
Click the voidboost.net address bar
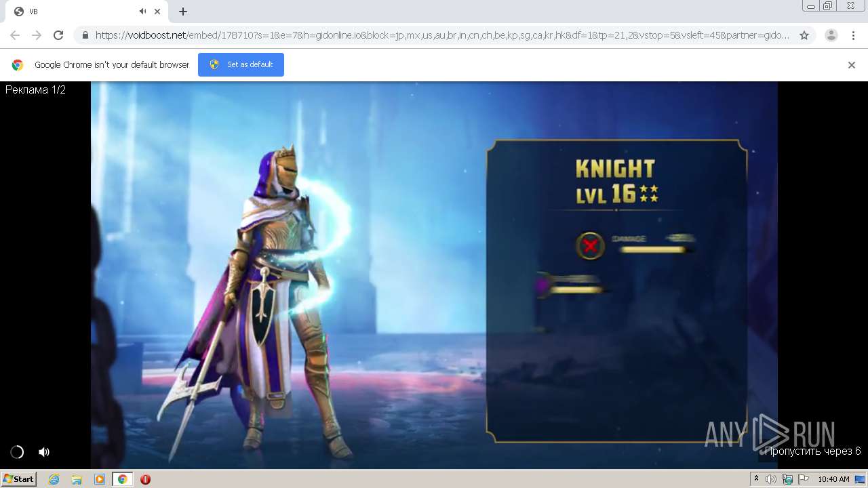click(442, 35)
